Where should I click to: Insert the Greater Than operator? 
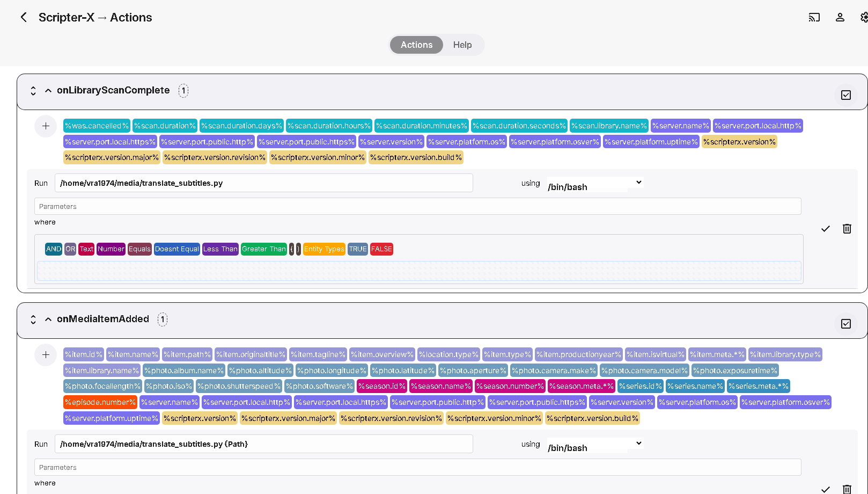click(x=263, y=249)
